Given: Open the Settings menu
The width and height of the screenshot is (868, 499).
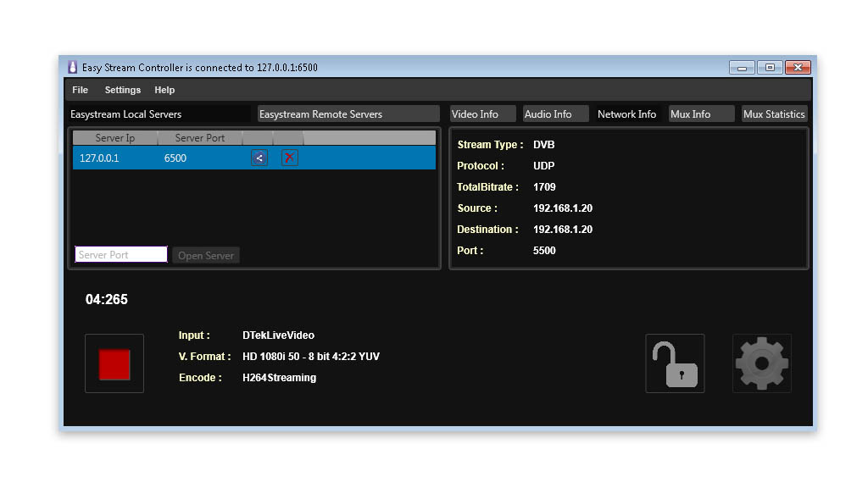Looking at the screenshot, I should (122, 90).
